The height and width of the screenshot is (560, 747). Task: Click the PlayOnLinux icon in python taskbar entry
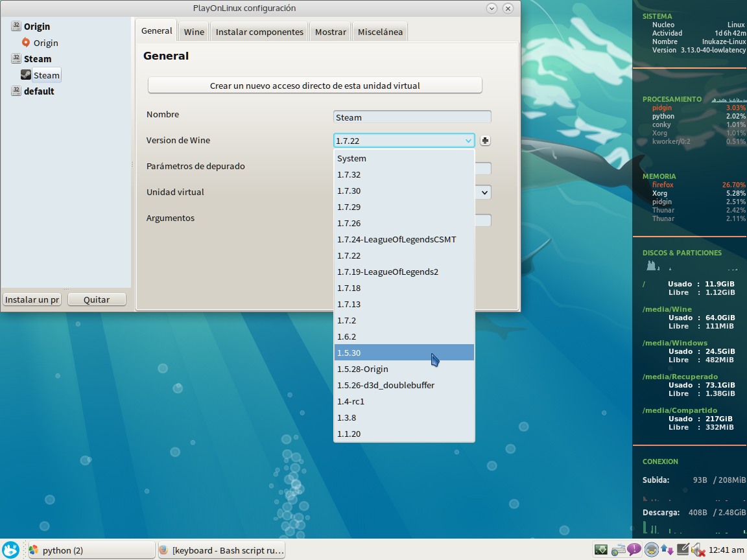[x=34, y=550]
